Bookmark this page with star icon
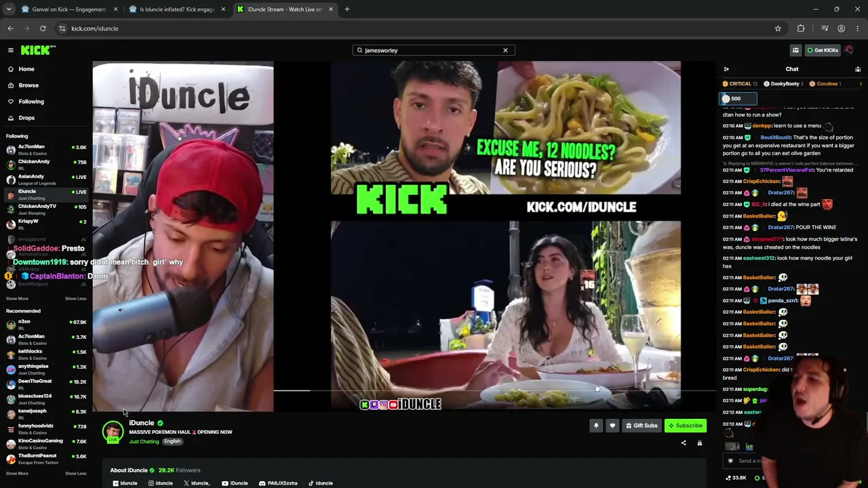This screenshot has height=488, width=868. pos(778,28)
